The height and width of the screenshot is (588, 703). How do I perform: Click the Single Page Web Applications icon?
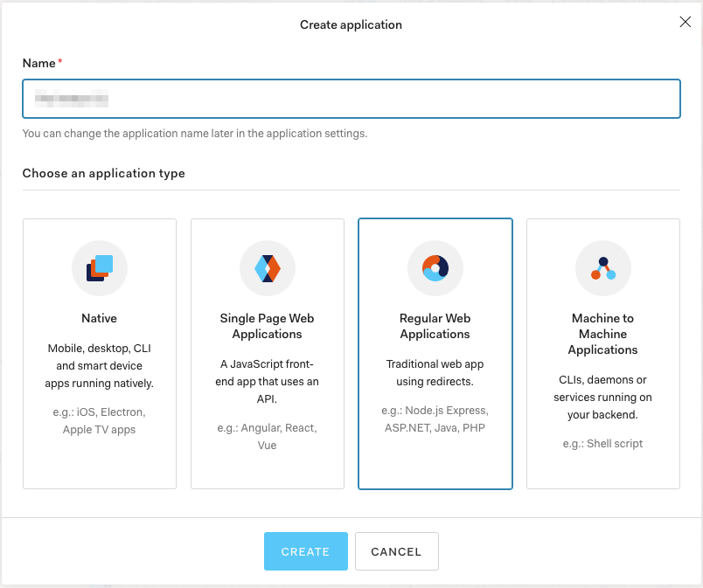(x=268, y=268)
